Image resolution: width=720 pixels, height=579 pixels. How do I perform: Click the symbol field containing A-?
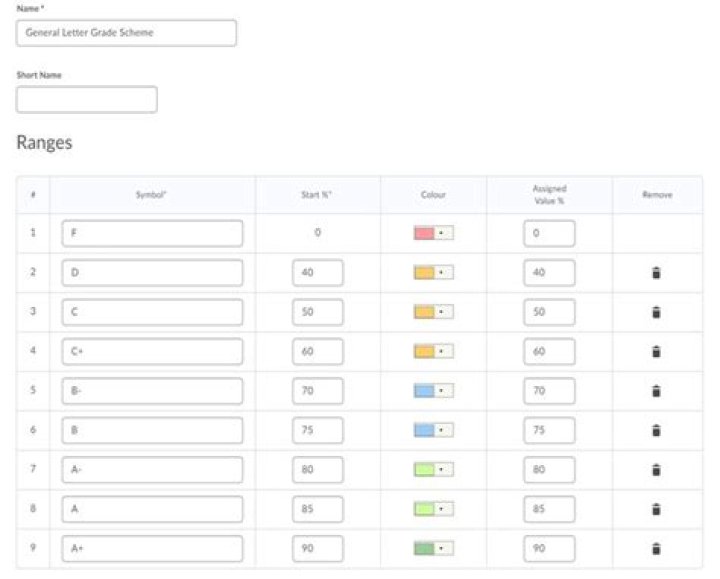152,470
